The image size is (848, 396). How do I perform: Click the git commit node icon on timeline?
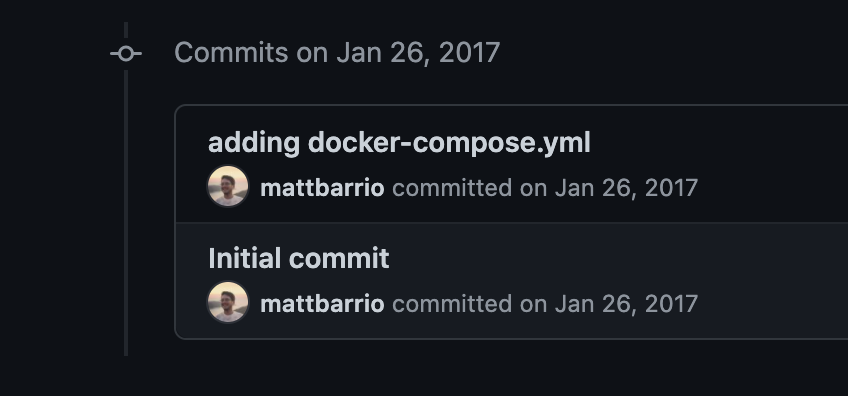[x=126, y=54]
